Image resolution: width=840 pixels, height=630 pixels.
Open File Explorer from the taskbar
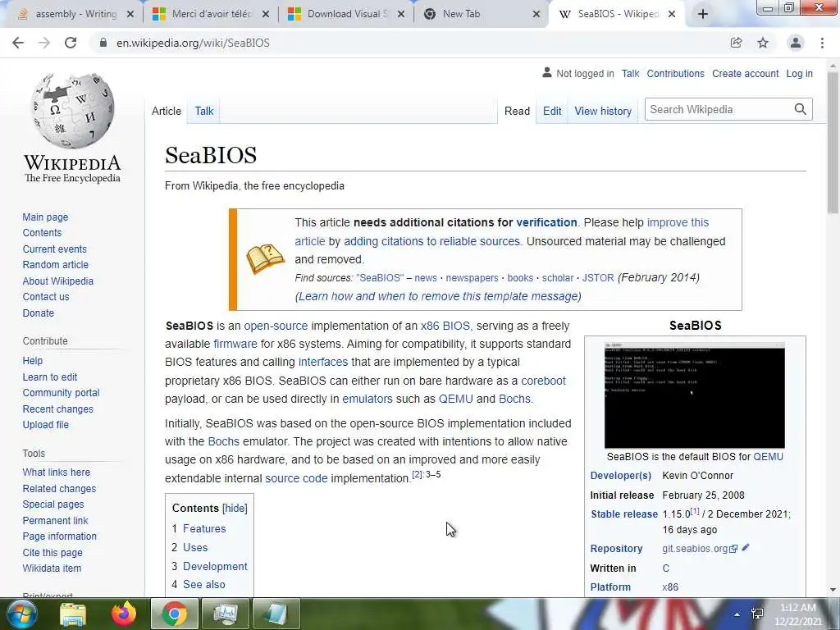pos(73,614)
